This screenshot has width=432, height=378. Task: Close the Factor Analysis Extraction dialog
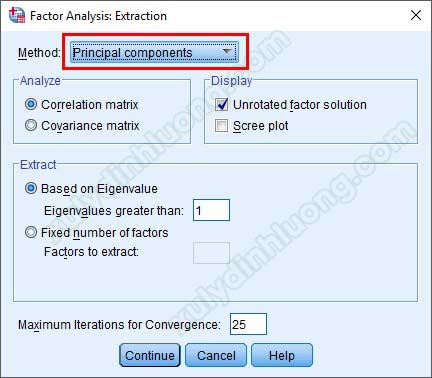(x=416, y=15)
